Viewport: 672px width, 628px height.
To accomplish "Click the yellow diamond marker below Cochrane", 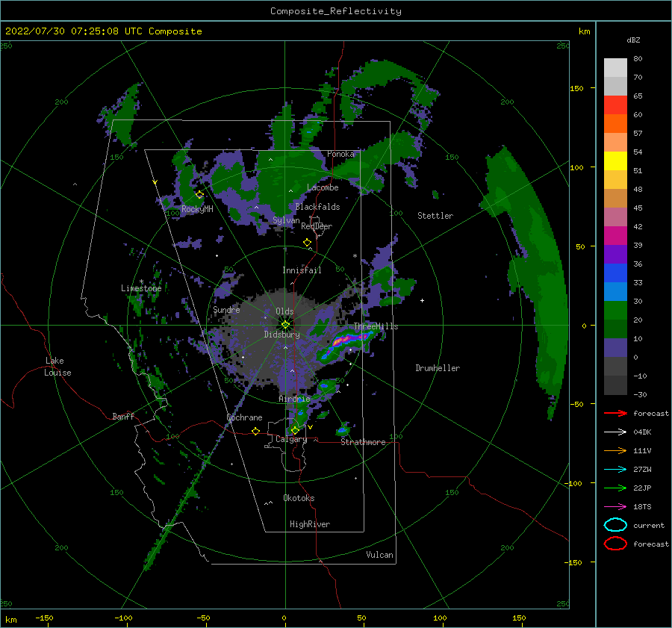I will pos(255,431).
